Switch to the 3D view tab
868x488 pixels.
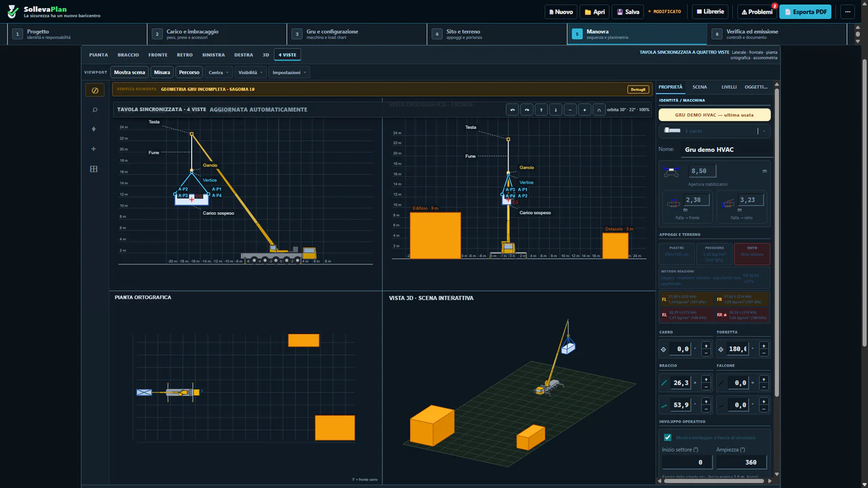[266, 55]
